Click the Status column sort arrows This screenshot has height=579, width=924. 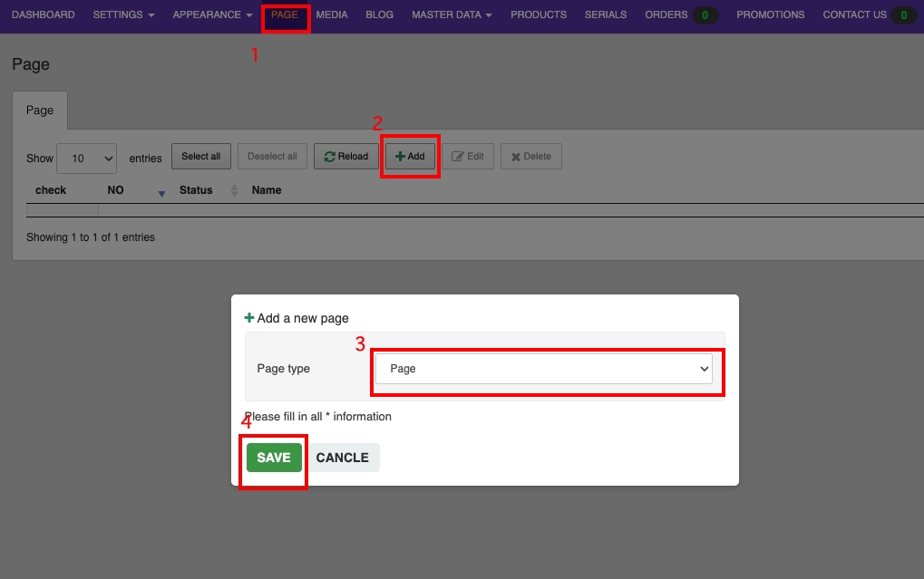coord(234,190)
